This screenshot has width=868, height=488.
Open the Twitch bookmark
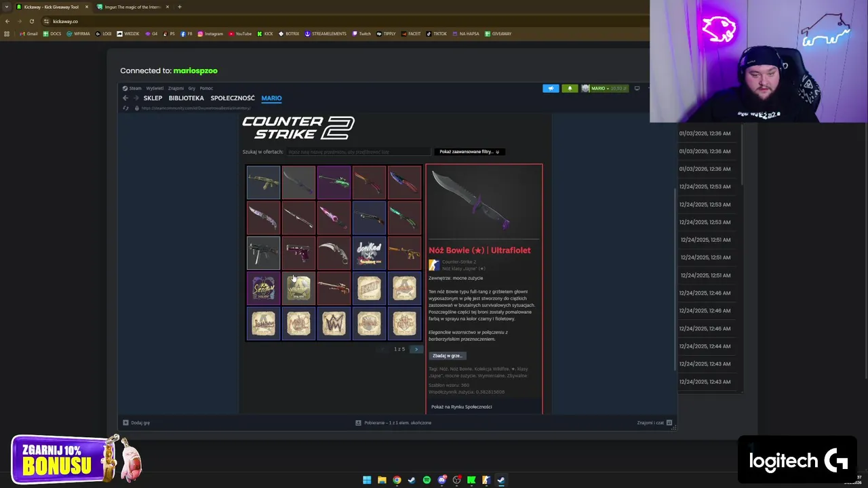tap(361, 34)
